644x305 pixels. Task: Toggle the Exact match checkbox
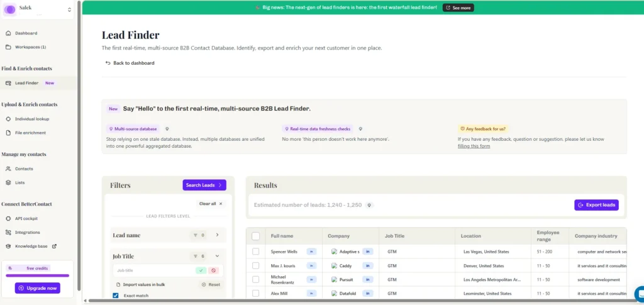pos(116,296)
